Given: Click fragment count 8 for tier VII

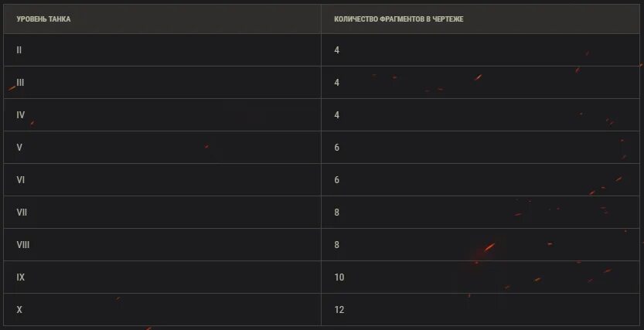Looking at the screenshot, I should (x=337, y=213).
